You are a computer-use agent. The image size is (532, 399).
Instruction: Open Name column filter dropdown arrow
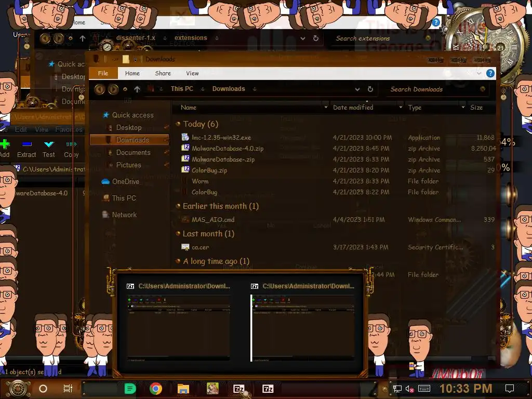326,107
